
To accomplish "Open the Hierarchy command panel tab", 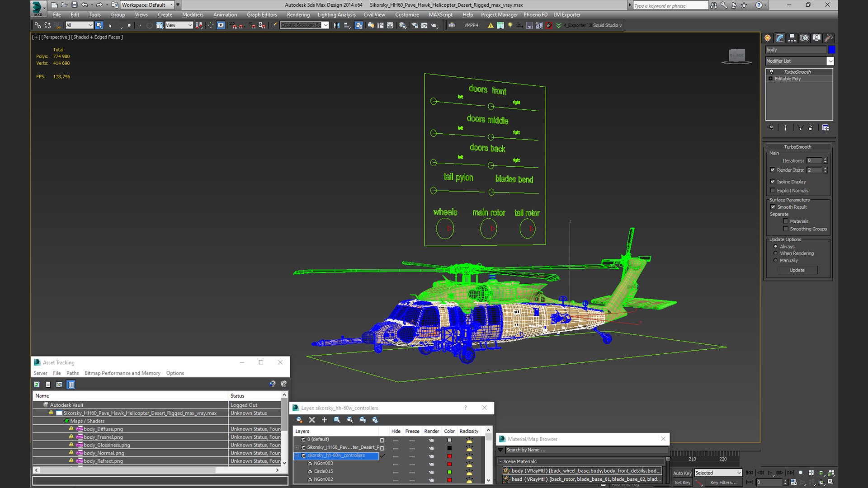I will coord(792,38).
